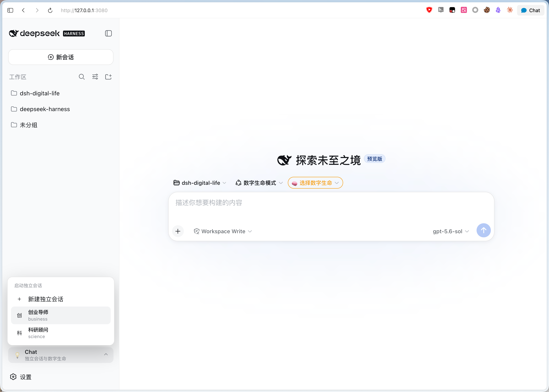Click the lightbulb icon beside Chat
549x392 pixels.
(x=17, y=355)
